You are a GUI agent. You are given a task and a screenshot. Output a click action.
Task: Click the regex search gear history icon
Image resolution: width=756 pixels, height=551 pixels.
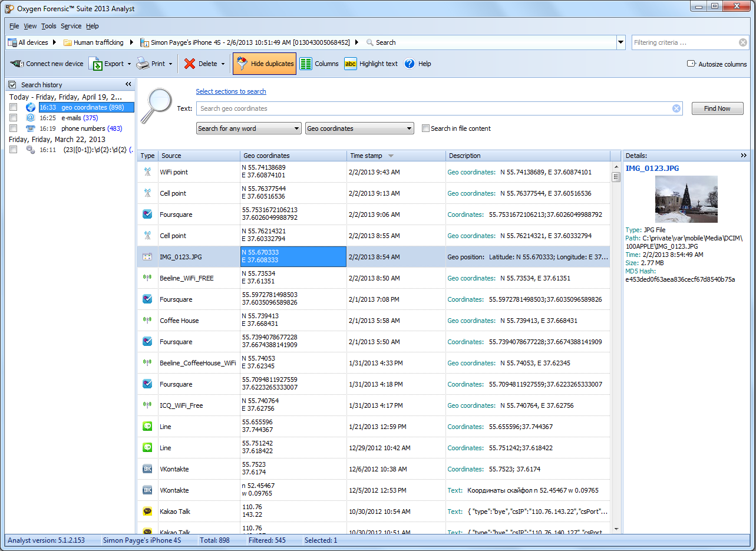31,150
